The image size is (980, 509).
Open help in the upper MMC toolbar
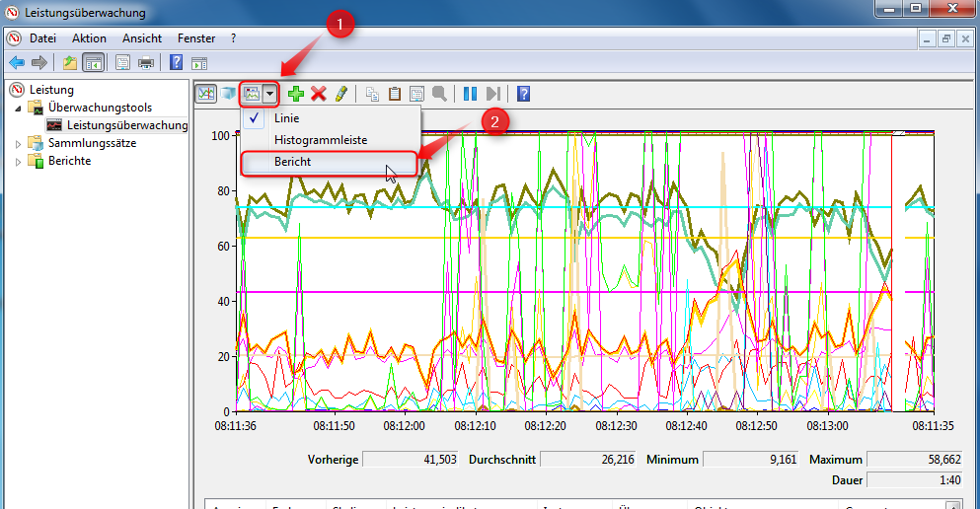(x=177, y=62)
